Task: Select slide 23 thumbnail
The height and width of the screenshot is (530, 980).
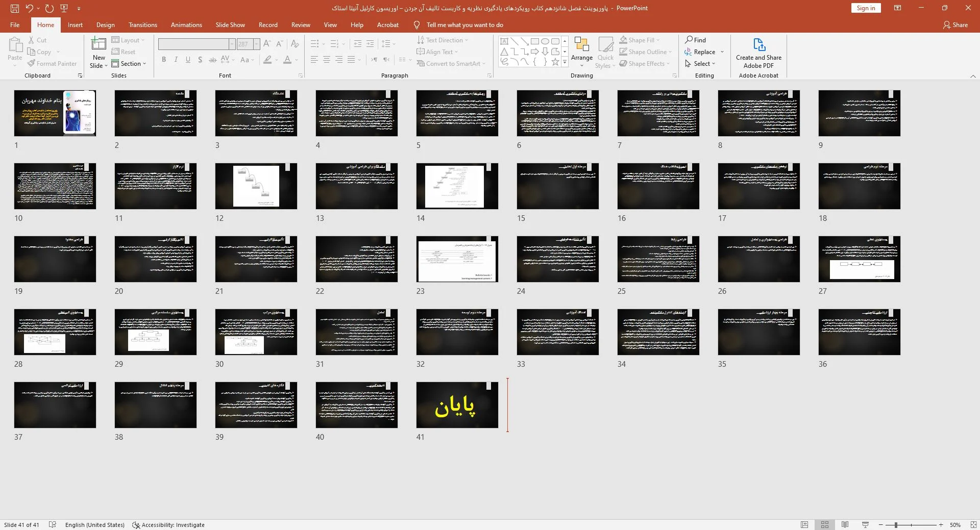Action: (457, 259)
